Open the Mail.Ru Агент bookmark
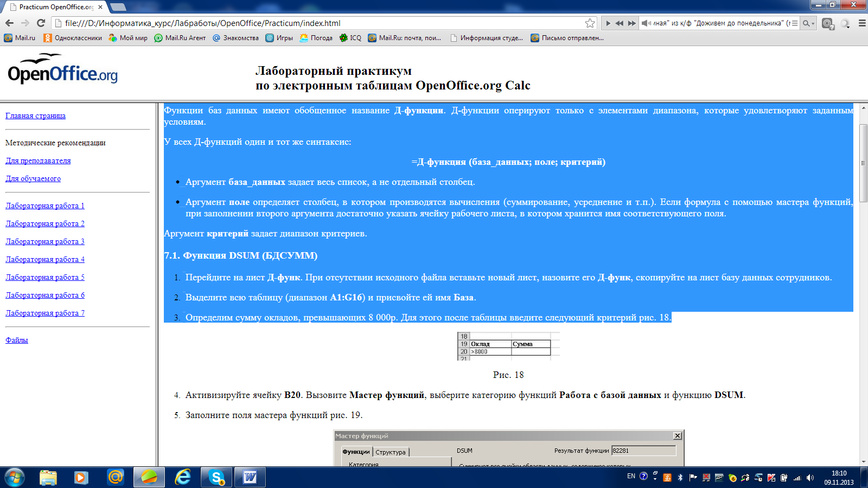868x488 pixels. tap(180, 38)
